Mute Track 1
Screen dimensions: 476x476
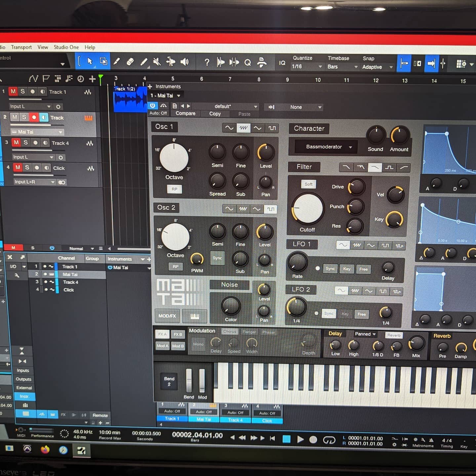(13, 91)
